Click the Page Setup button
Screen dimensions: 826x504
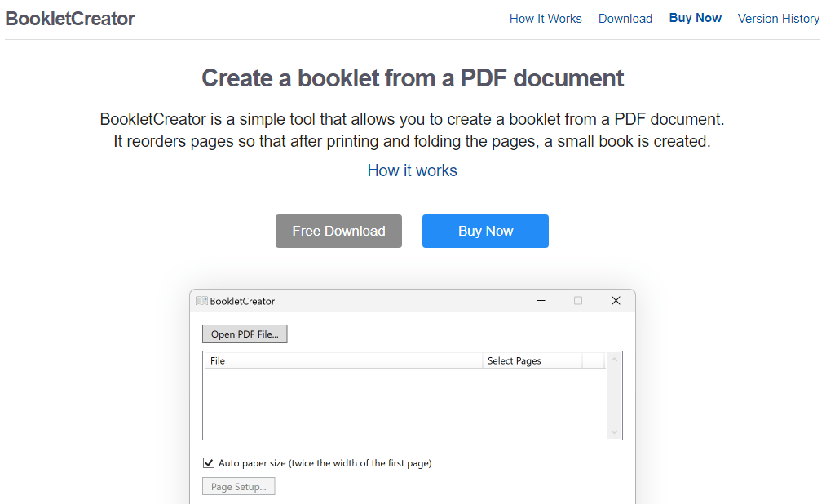(x=238, y=485)
